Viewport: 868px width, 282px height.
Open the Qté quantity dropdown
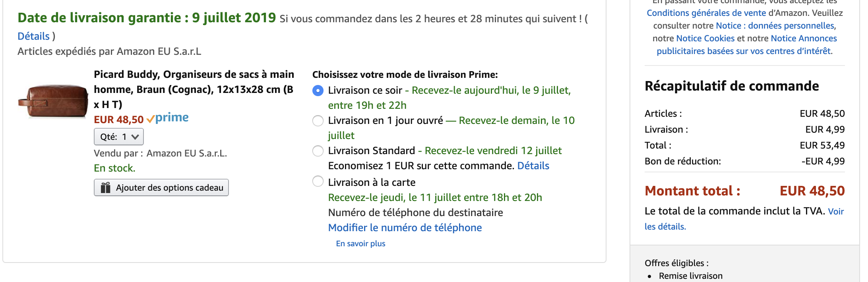(x=119, y=137)
